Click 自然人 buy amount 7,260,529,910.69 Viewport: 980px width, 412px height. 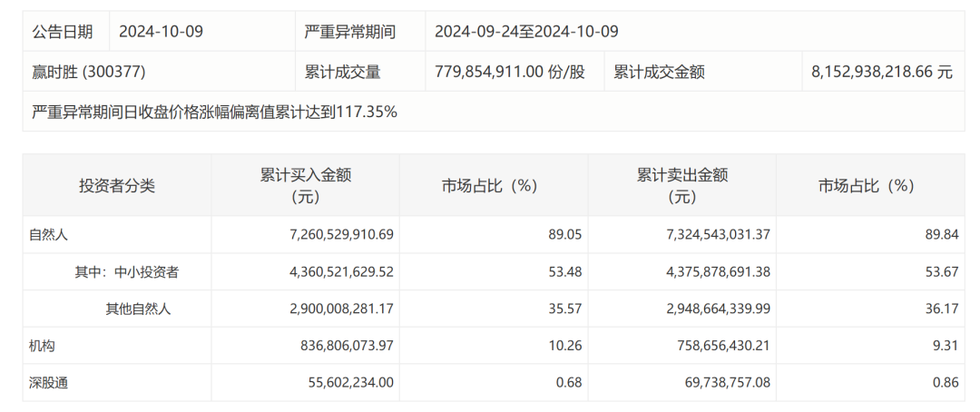[328, 234]
